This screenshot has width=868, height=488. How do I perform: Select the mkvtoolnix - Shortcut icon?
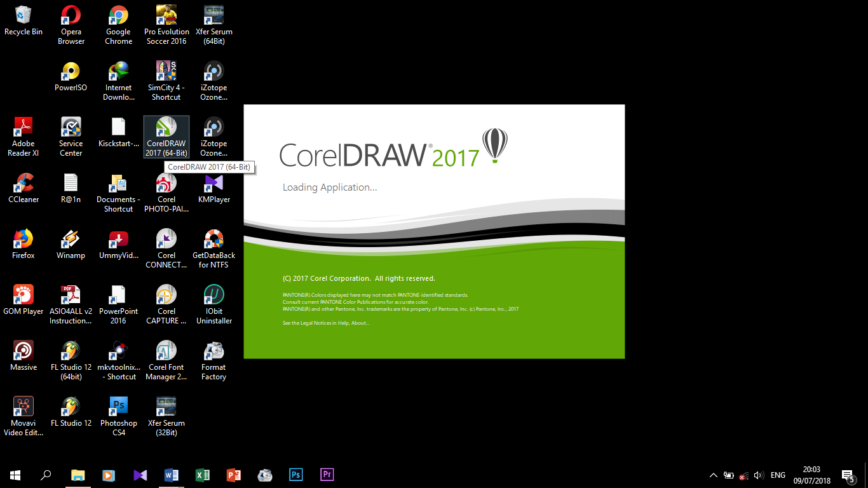pyautogui.click(x=119, y=361)
